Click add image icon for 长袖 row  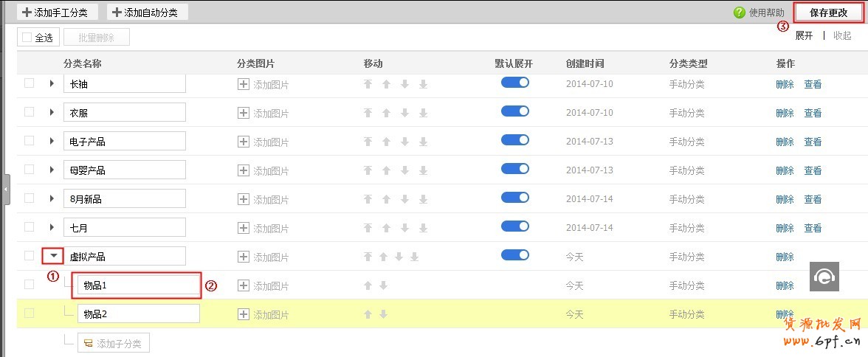click(244, 85)
